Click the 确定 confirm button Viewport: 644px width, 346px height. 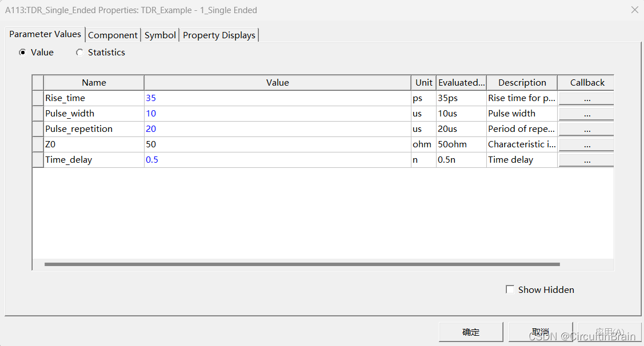tap(471, 332)
